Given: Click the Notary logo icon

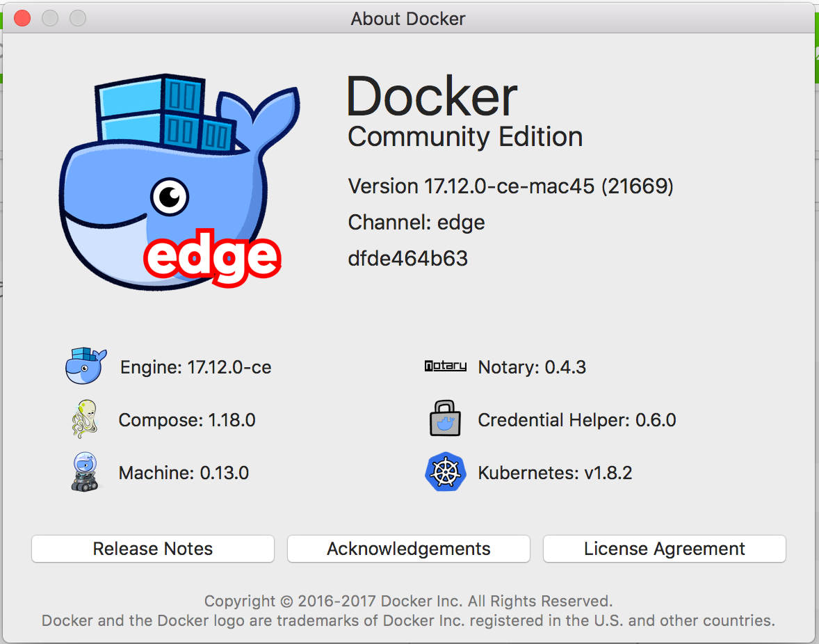Looking at the screenshot, I should (445, 366).
